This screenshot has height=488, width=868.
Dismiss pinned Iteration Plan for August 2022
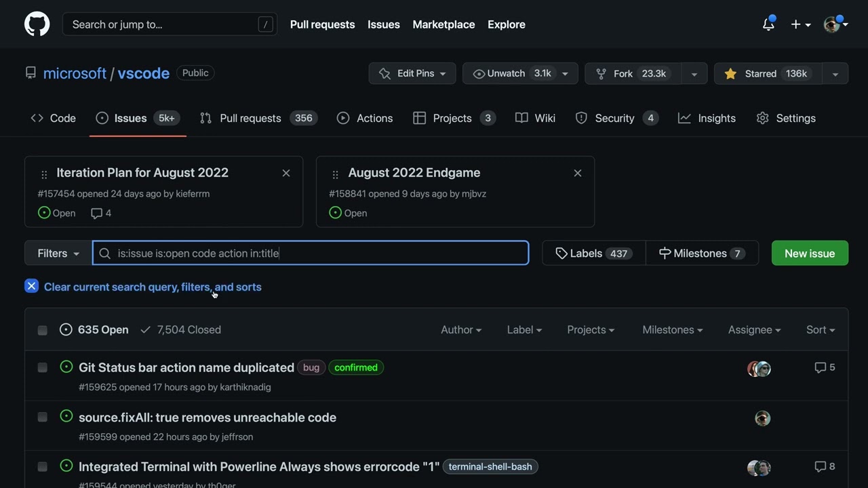click(x=286, y=173)
